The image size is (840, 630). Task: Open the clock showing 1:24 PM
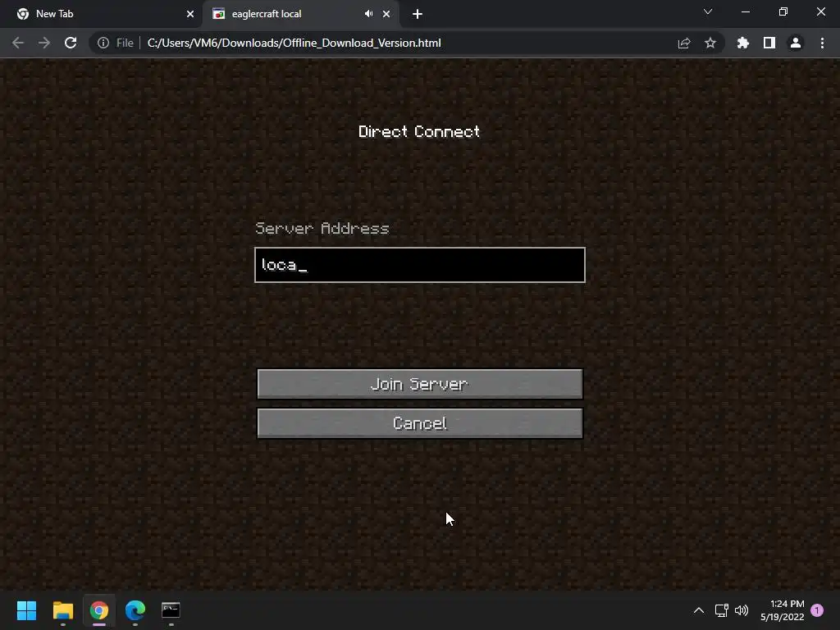point(782,610)
